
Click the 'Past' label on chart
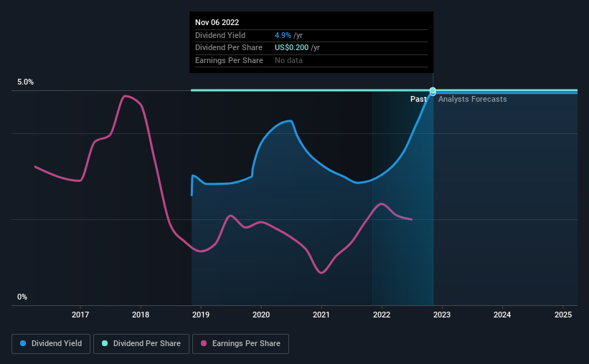tap(418, 99)
